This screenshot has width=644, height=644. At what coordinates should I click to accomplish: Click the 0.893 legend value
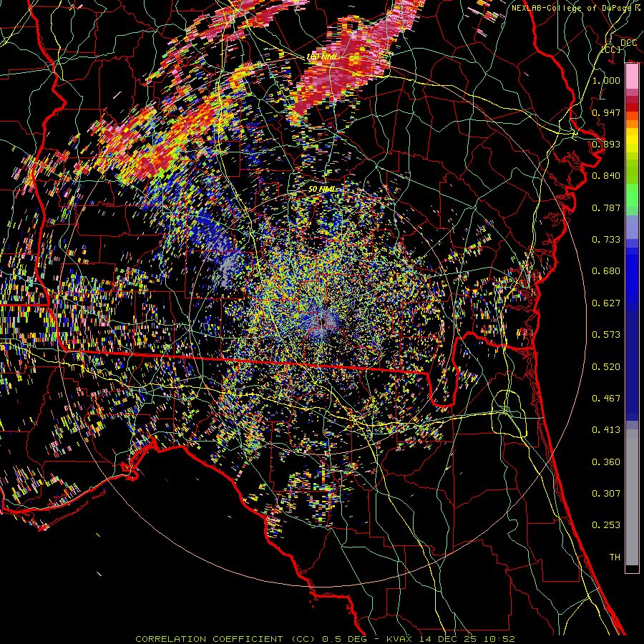(x=606, y=144)
